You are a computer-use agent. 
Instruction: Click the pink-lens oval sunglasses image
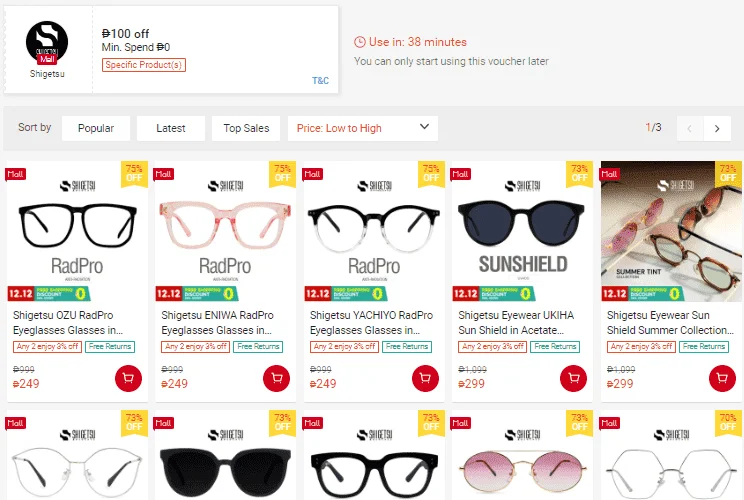pos(522,455)
